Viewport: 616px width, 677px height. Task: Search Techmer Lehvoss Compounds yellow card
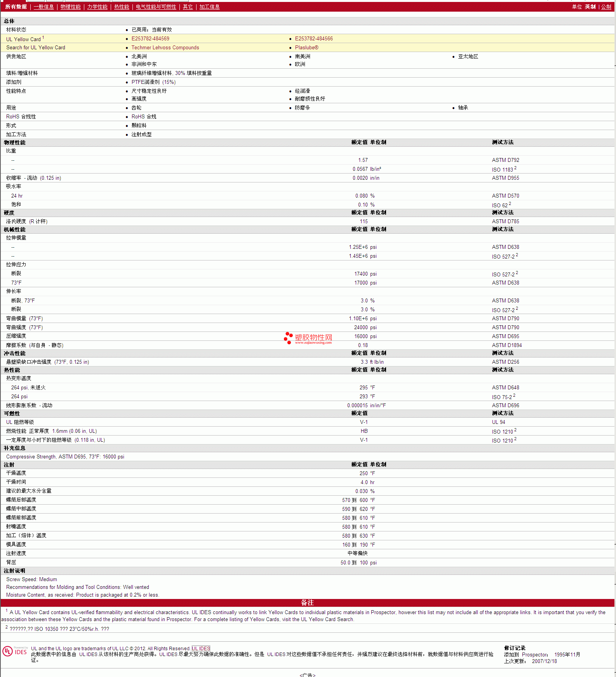165,47
